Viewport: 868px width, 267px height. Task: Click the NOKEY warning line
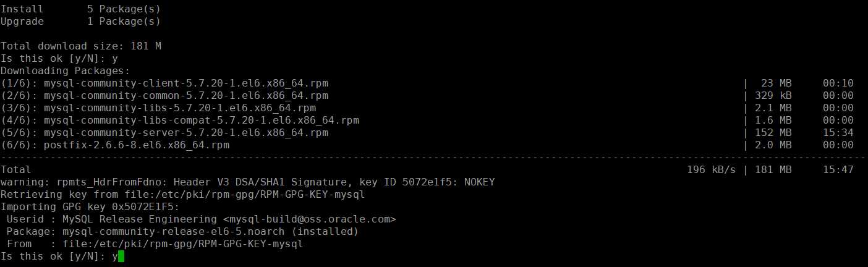[248, 182]
